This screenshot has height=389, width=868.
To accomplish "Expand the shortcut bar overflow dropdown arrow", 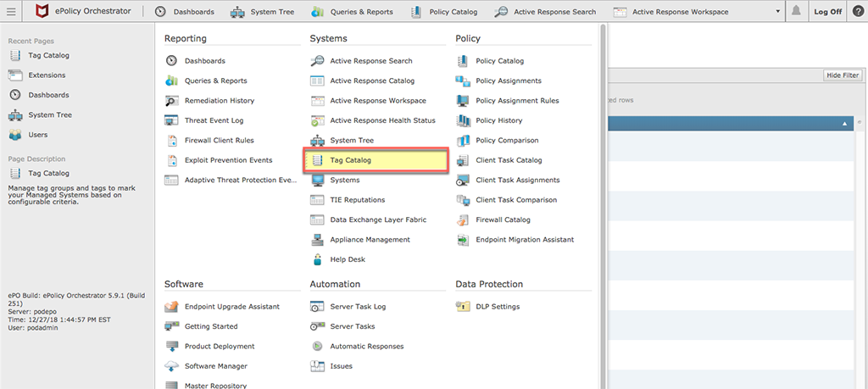I will [x=778, y=11].
